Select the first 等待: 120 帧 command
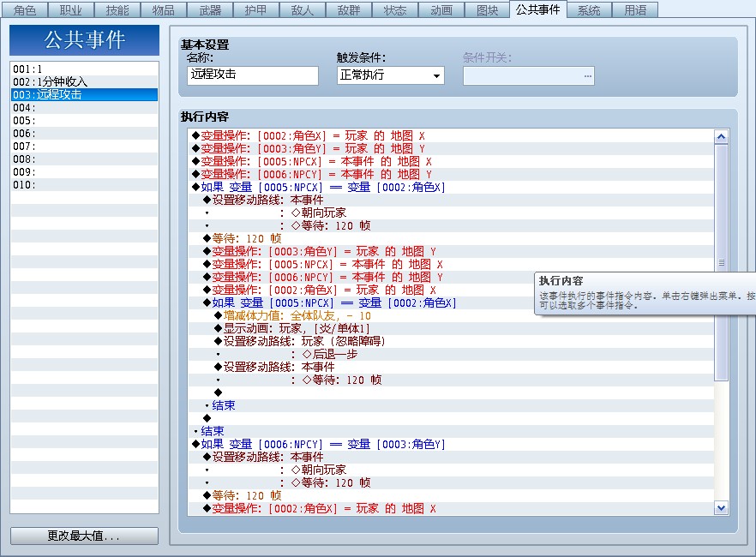The width and height of the screenshot is (756, 557). [451, 238]
